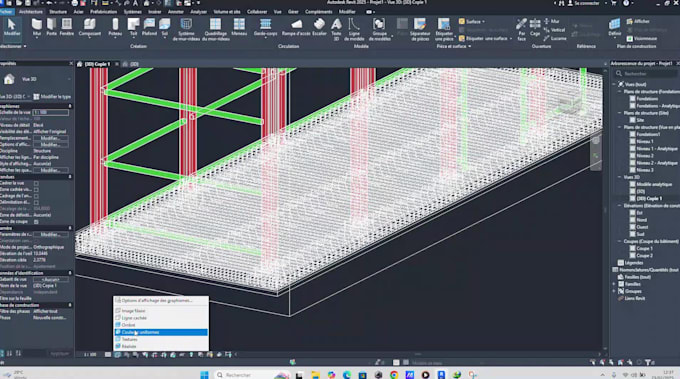Viewport: 680px width, 379px height.
Task: Select the Fenêtre window tool
Action: [66, 27]
